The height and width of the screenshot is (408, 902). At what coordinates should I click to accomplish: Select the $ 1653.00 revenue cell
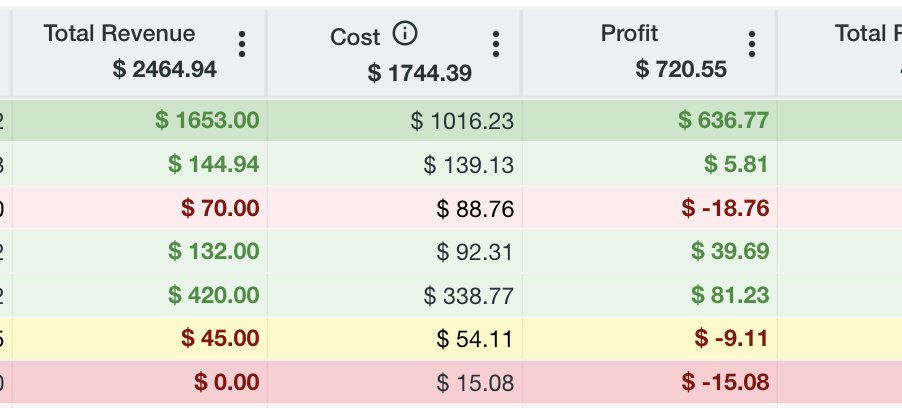[x=139, y=120]
